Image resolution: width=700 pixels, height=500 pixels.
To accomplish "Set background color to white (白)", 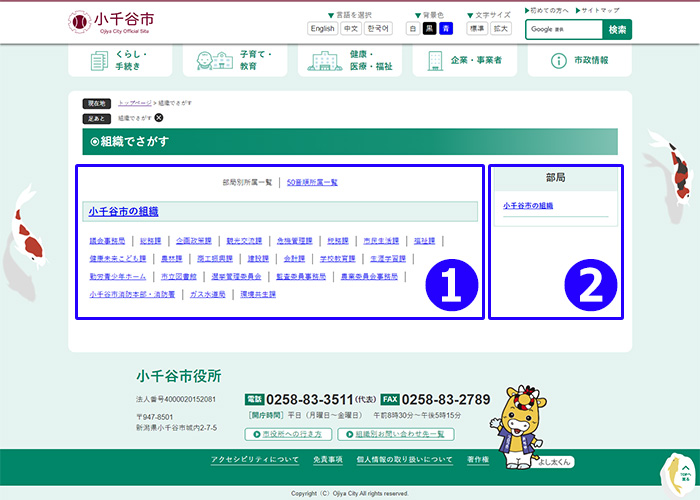I will 412,29.
